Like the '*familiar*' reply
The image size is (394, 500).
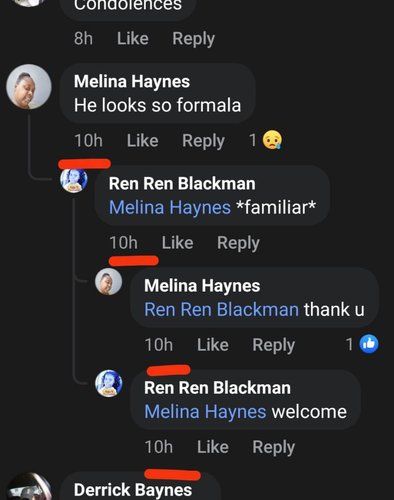[x=177, y=242]
